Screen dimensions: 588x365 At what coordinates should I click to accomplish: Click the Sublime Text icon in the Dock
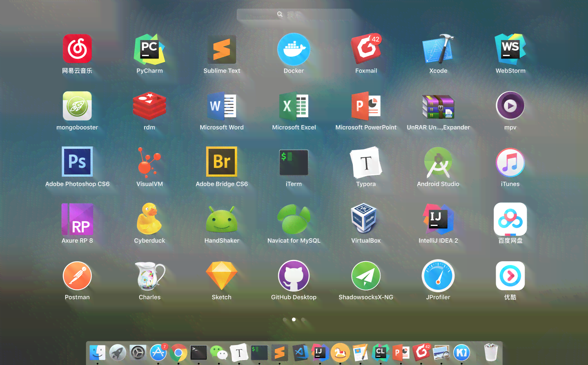279,353
